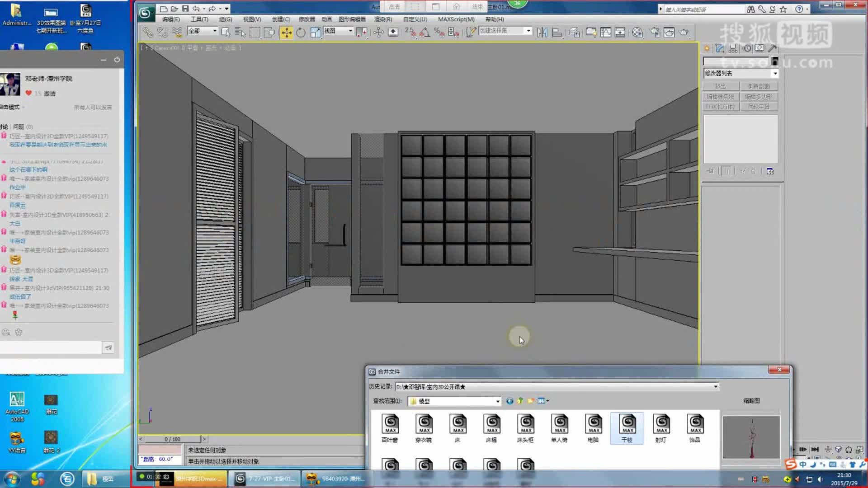Open the Material Editor icon
This screenshot has width=868, height=488.
click(x=637, y=32)
